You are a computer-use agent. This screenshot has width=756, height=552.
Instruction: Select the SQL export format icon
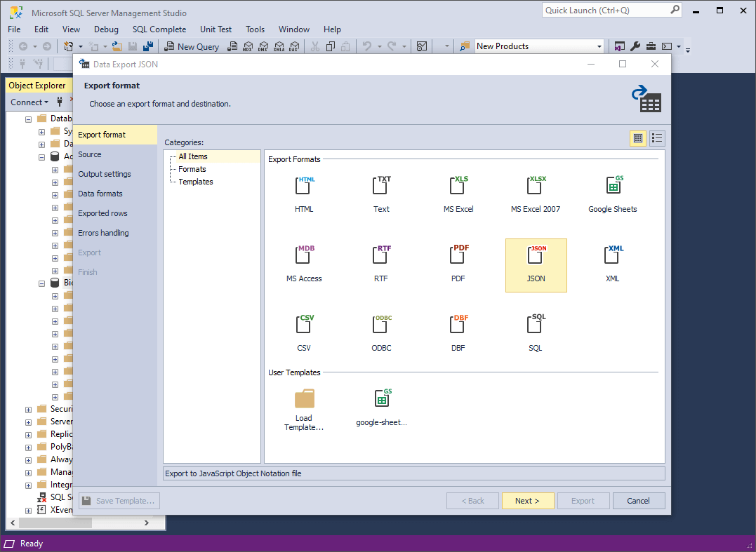tap(536, 332)
